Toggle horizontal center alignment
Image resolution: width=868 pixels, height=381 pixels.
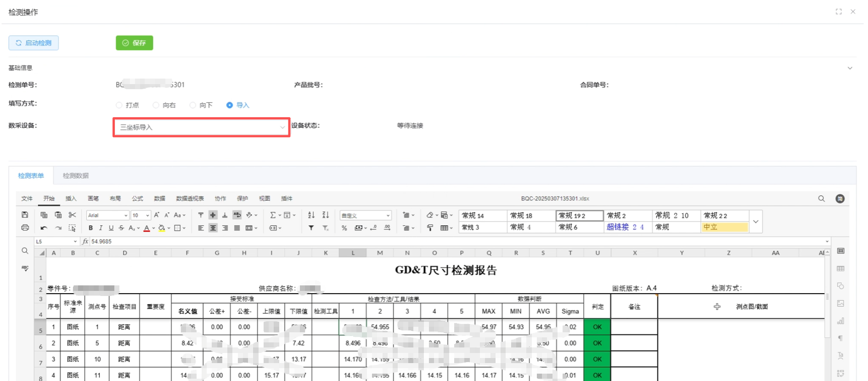coord(213,227)
